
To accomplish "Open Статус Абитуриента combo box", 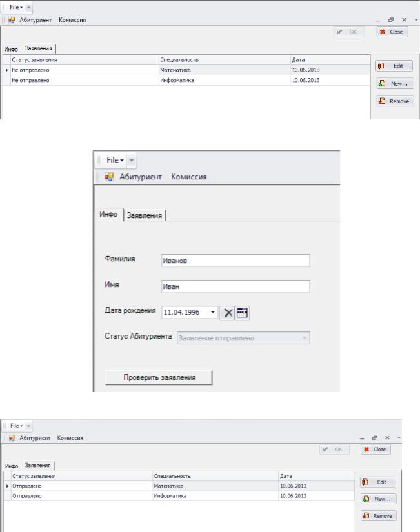I will (243, 338).
